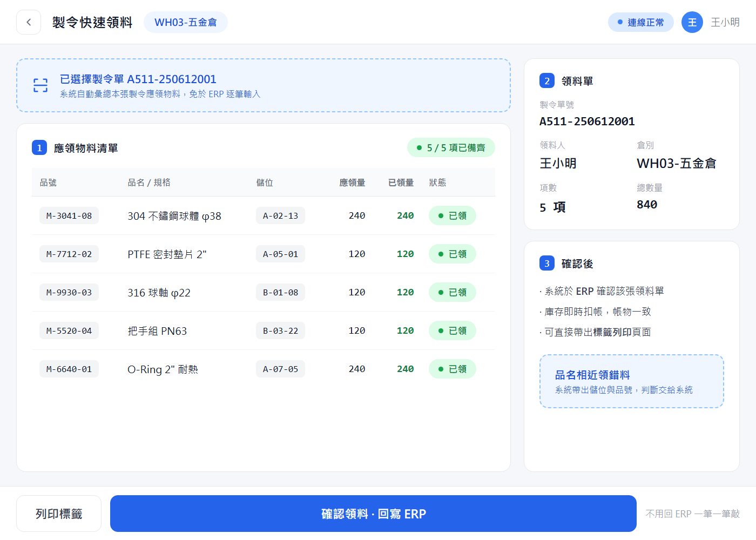Click storage location A-05-01
Screen dimensions: 756x540
tap(280, 254)
